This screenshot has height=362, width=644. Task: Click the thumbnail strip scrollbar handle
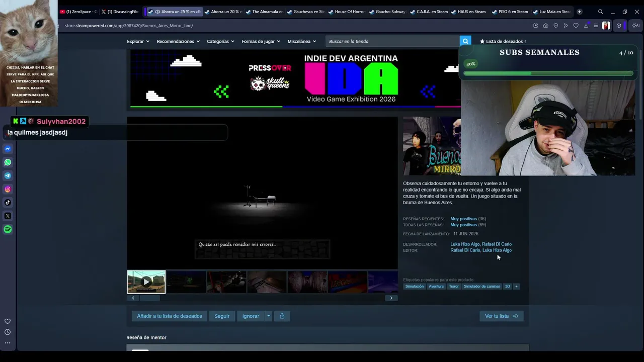pos(149,298)
